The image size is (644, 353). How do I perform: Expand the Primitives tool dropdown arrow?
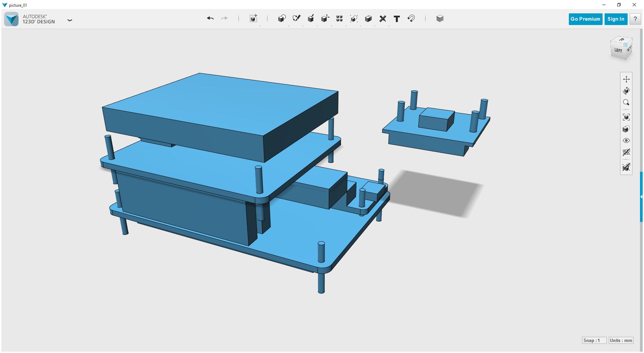pos(289,26)
